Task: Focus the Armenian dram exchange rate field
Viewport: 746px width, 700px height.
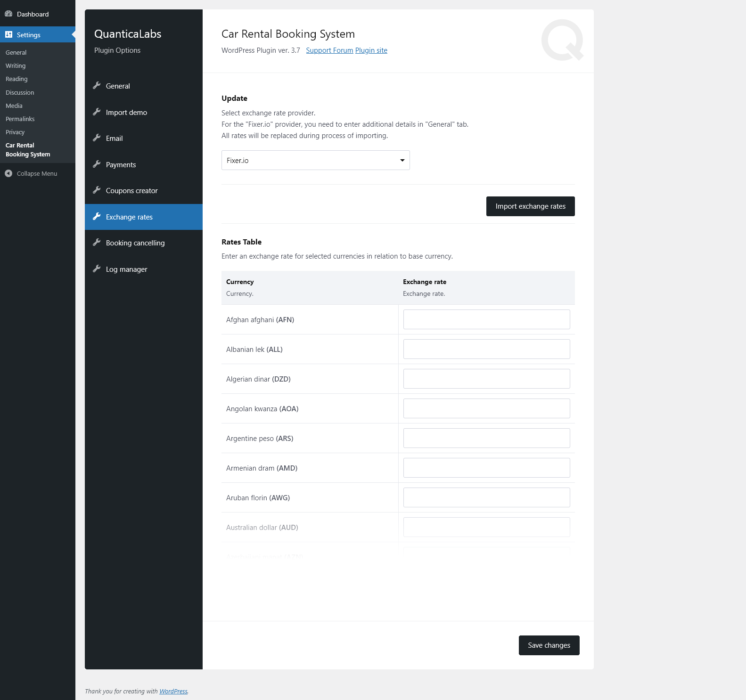Action: tap(487, 468)
